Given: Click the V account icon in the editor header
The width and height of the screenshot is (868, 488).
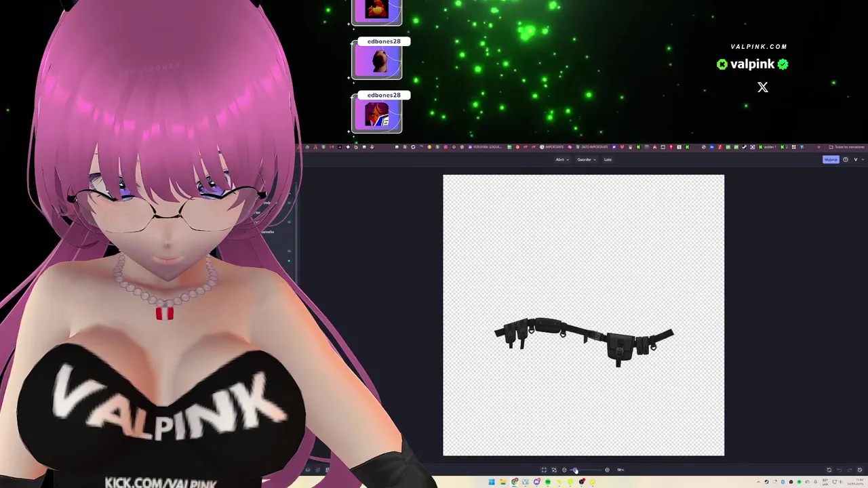Looking at the screenshot, I should tap(856, 159).
